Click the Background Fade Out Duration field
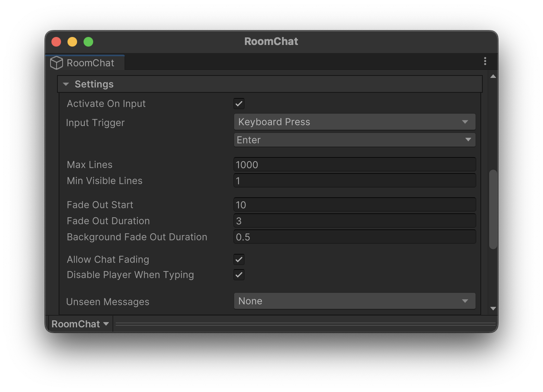This screenshot has height=392, width=543. point(354,237)
